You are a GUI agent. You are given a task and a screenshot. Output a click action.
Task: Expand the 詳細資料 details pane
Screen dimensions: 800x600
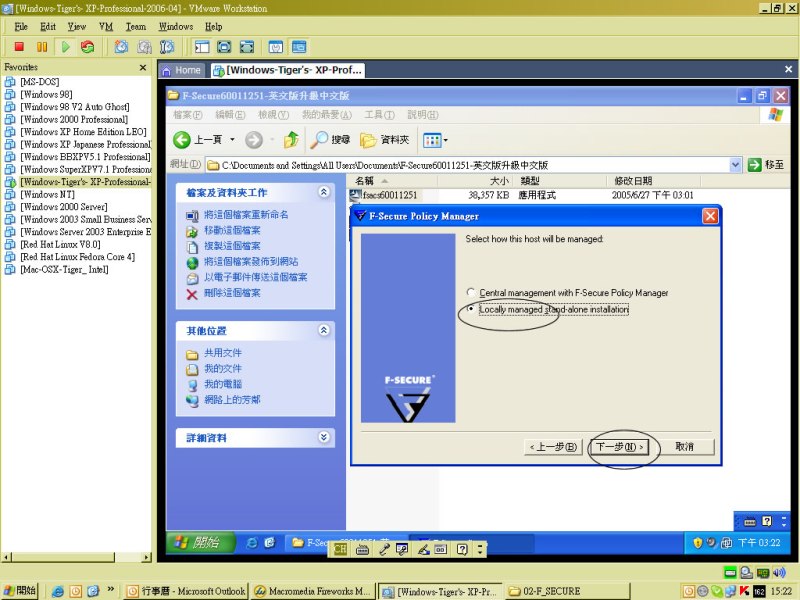(x=323, y=437)
